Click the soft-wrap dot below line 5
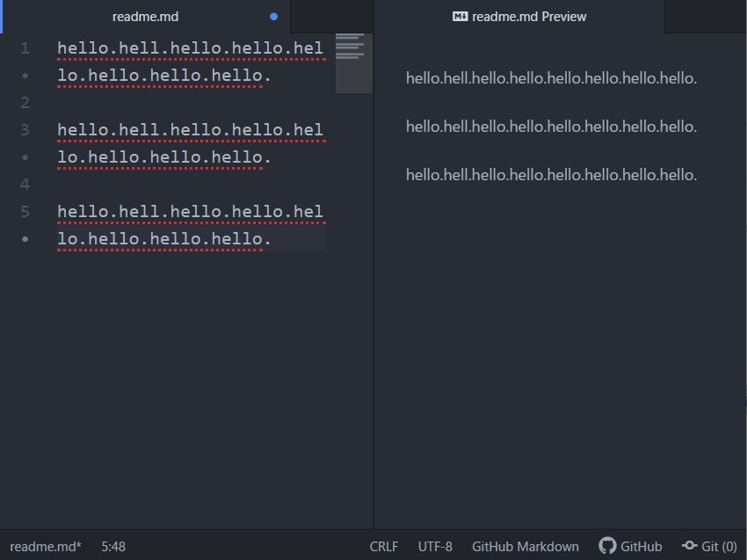 click(x=25, y=239)
